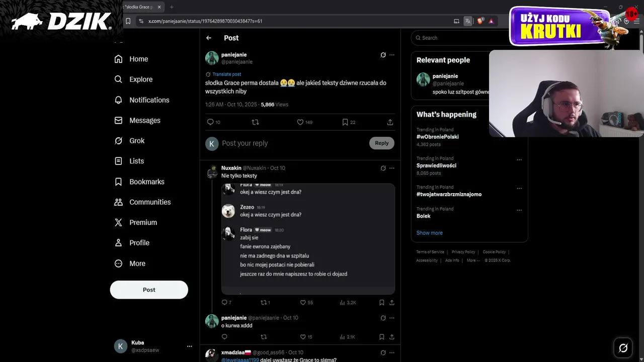The image size is (644, 362).
Task: Open more options on the main post
Action: pyautogui.click(x=392, y=55)
